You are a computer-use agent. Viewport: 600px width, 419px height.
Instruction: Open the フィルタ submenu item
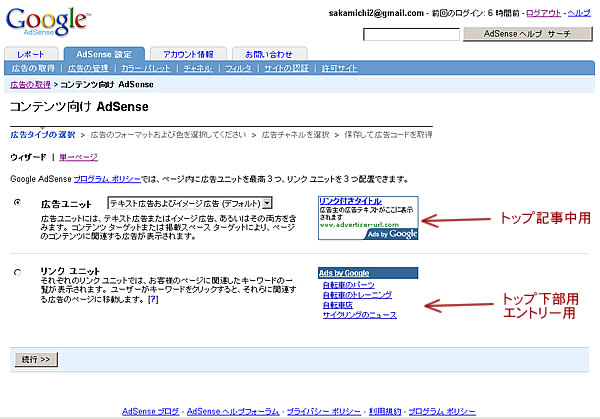238,69
